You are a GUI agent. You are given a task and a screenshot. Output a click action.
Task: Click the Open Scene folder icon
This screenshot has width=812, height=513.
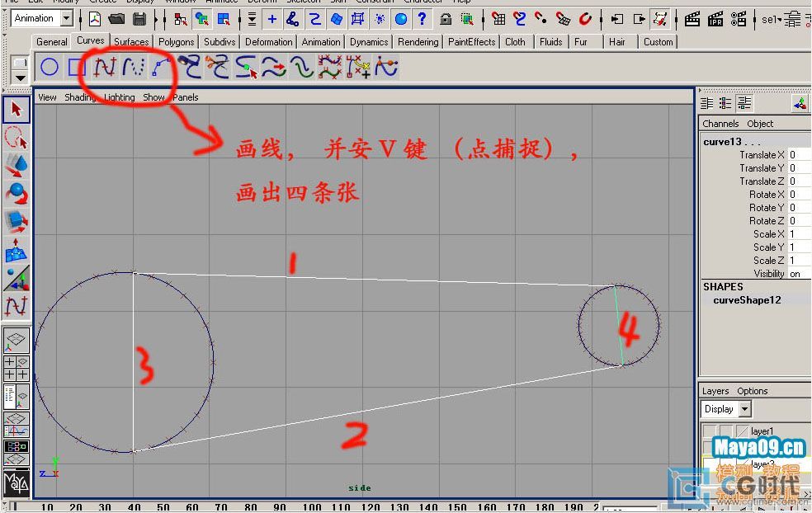pyautogui.click(x=117, y=20)
